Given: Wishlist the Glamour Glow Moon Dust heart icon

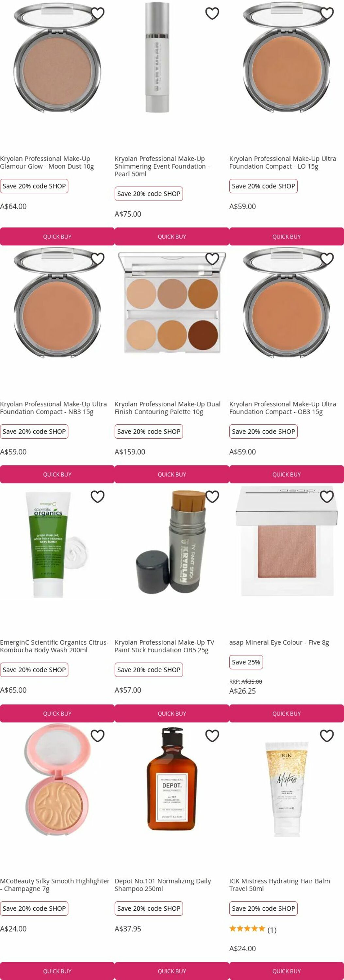Looking at the screenshot, I should [x=97, y=13].
